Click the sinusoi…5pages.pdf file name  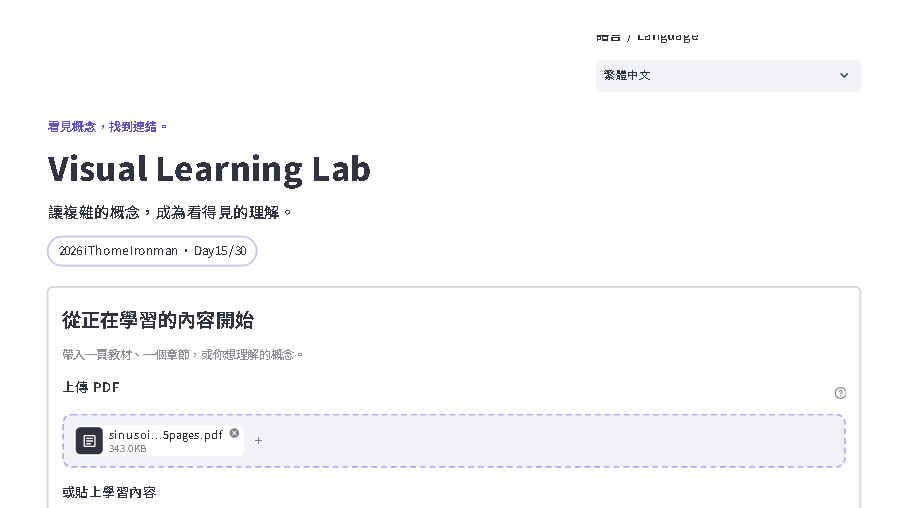click(x=166, y=435)
